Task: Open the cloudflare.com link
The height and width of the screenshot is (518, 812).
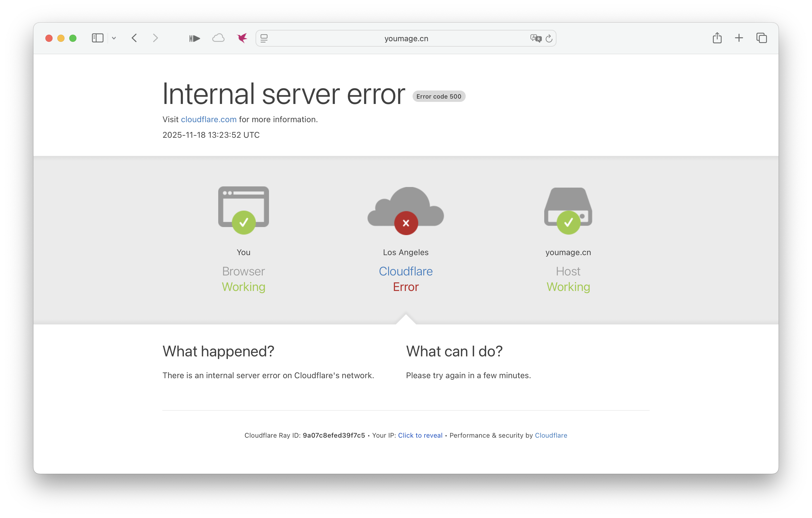Action: point(208,119)
